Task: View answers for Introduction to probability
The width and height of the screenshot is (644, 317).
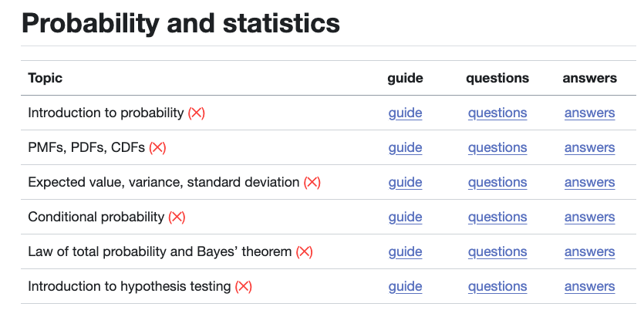Action: [x=589, y=113]
